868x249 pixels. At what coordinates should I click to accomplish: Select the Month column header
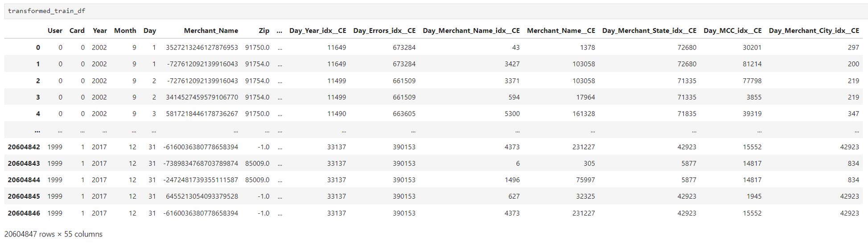click(125, 31)
